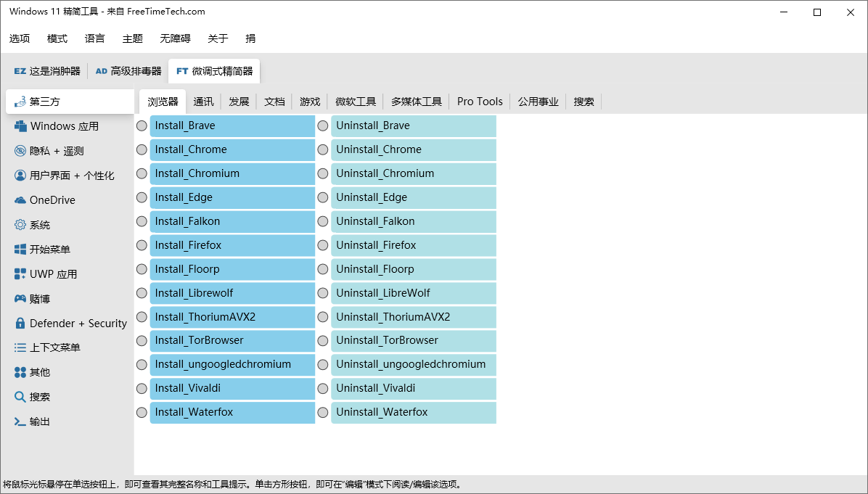Click the Install_Falkon button
Viewport: 868px width, 494px height.
(232, 221)
